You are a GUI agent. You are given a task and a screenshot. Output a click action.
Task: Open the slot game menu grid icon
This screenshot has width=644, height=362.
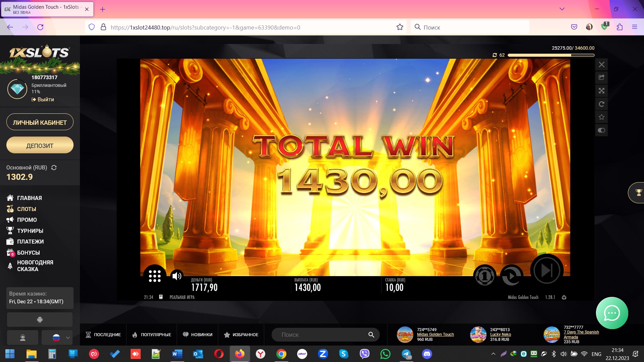155,276
